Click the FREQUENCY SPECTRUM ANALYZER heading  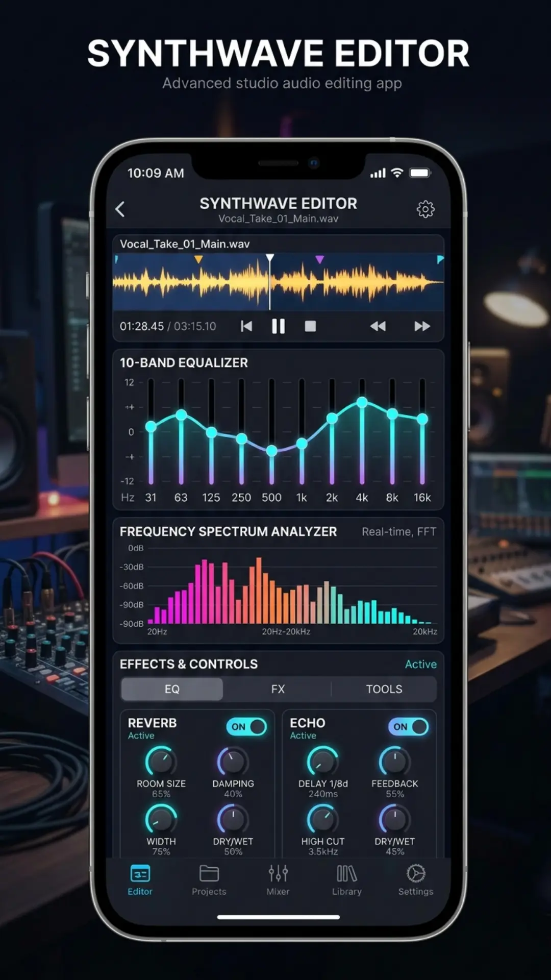(228, 532)
